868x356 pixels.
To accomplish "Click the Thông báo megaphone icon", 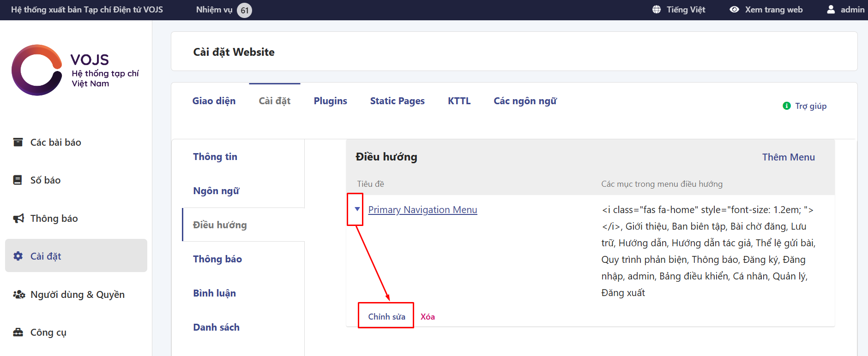I will tap(18, 218).
